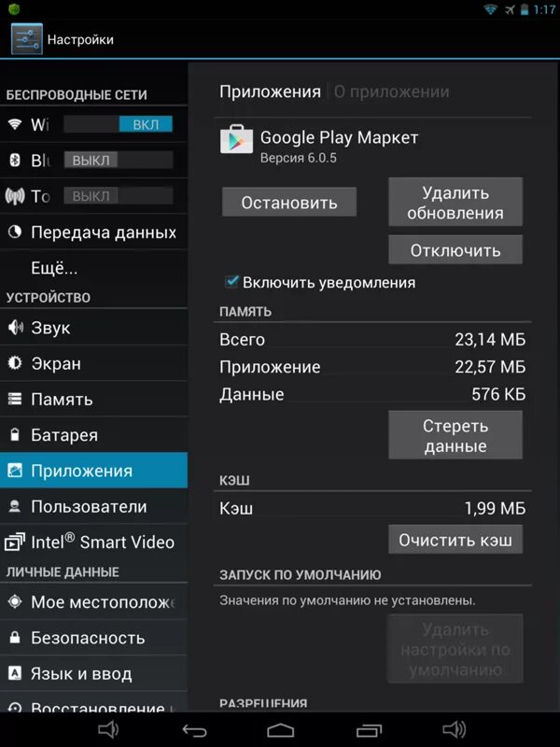Tap the back arrow navigation icon
This screenshot has height=747, width=560.
[x=195, y=730]
